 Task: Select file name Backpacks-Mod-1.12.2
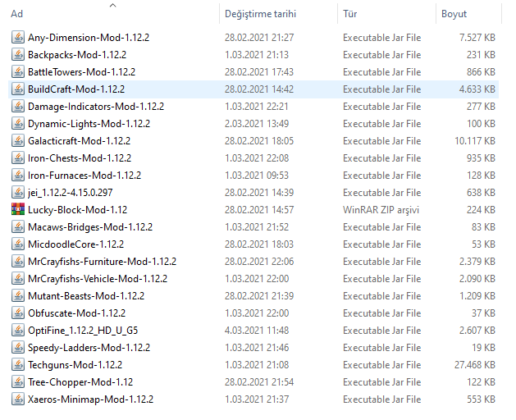(x=77, y=55)
